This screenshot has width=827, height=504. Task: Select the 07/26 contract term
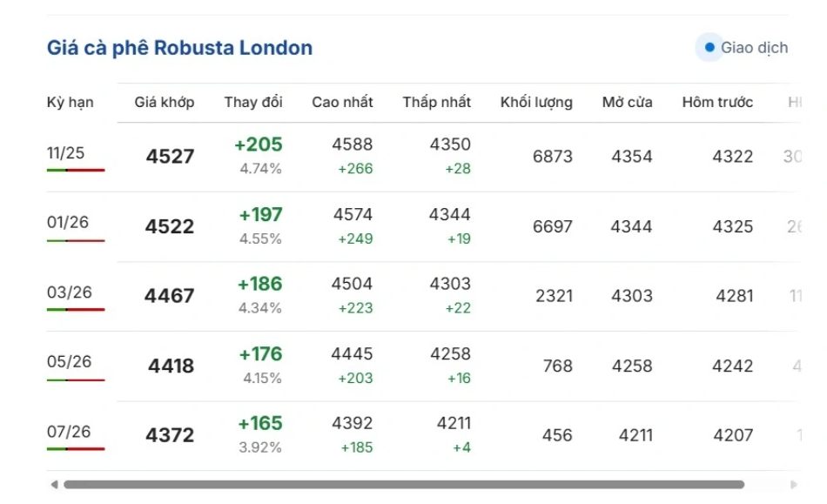tap(68, 431)
